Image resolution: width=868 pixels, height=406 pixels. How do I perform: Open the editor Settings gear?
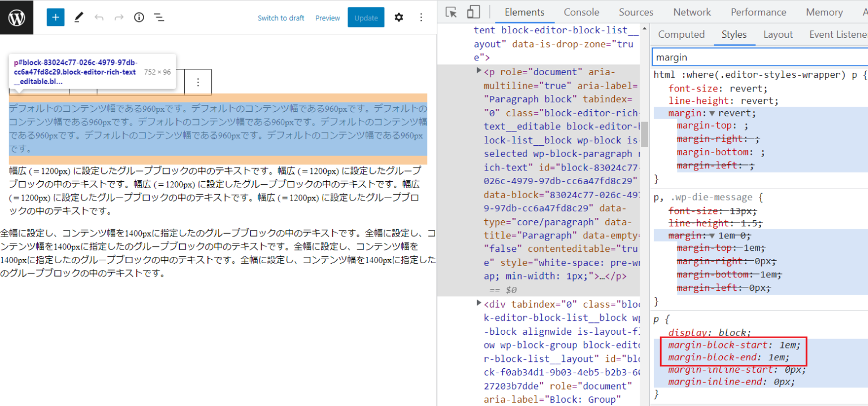pos(399,17)
